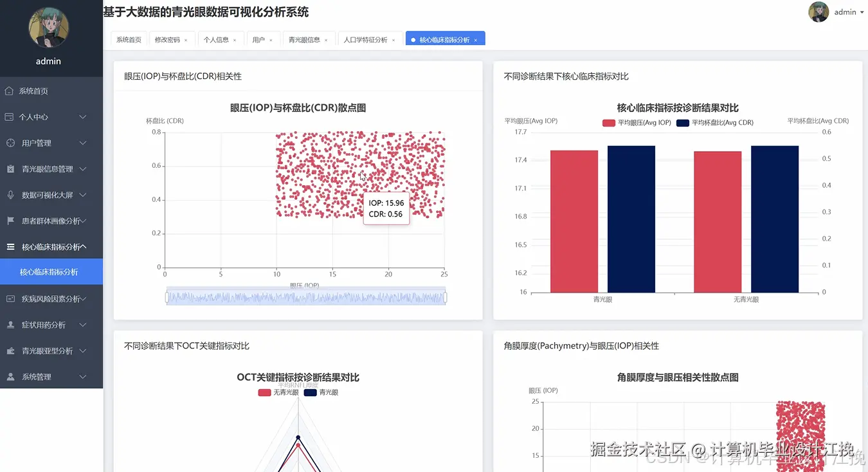Viewport: 868px width, 472px height.
Task: Close the 修改密码 tab
Action: click(186, 40)
